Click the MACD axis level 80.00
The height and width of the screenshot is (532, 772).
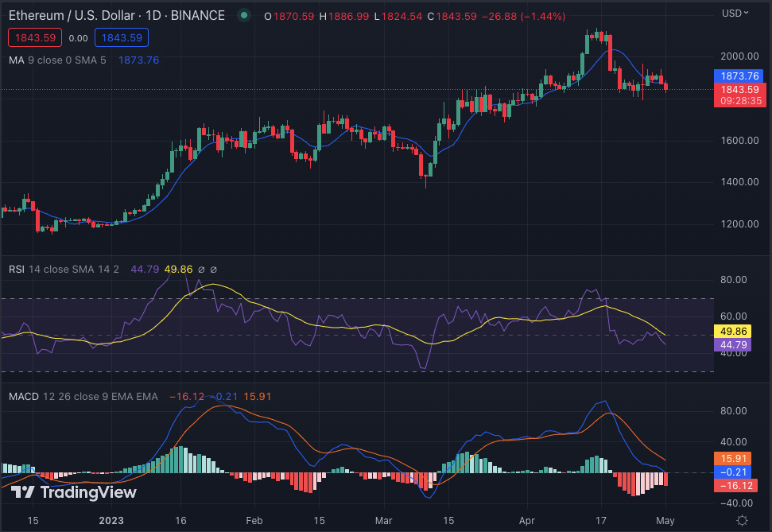pyautogui.click(x=734, y=411)
